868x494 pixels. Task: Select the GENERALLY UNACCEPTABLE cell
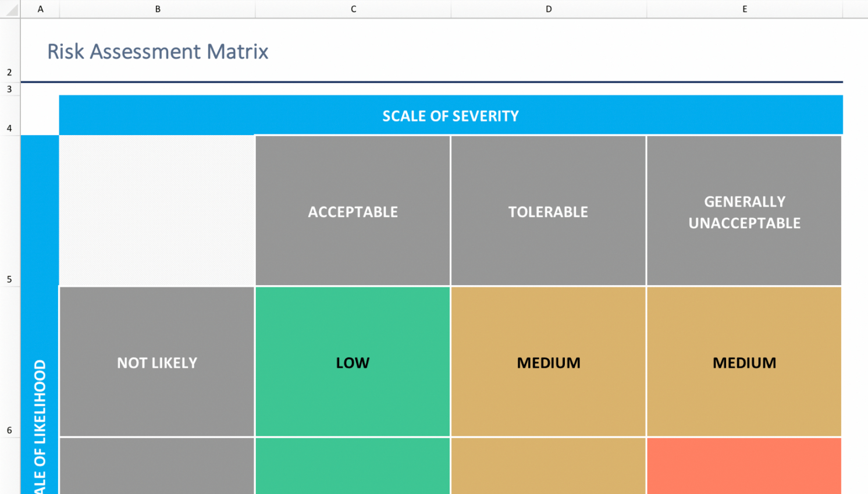tap(744, 211)
